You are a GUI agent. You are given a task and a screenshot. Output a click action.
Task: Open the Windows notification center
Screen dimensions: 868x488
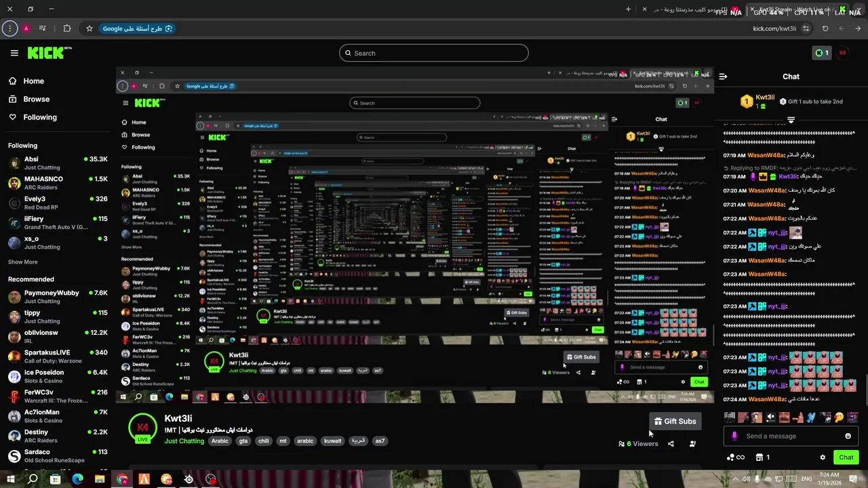pos(854,479)
